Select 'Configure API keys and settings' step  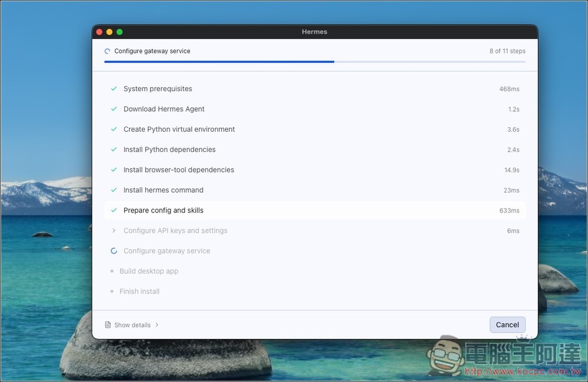[315, 230]
